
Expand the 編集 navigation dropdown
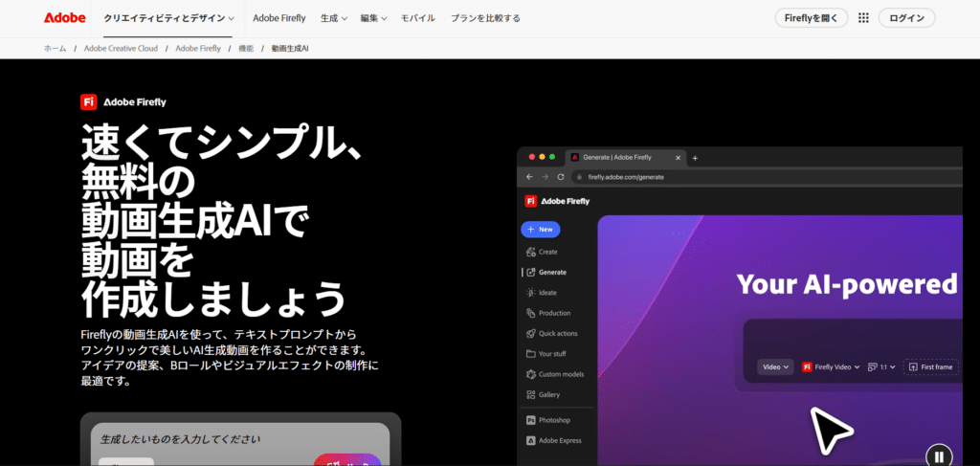click(374, 18)
